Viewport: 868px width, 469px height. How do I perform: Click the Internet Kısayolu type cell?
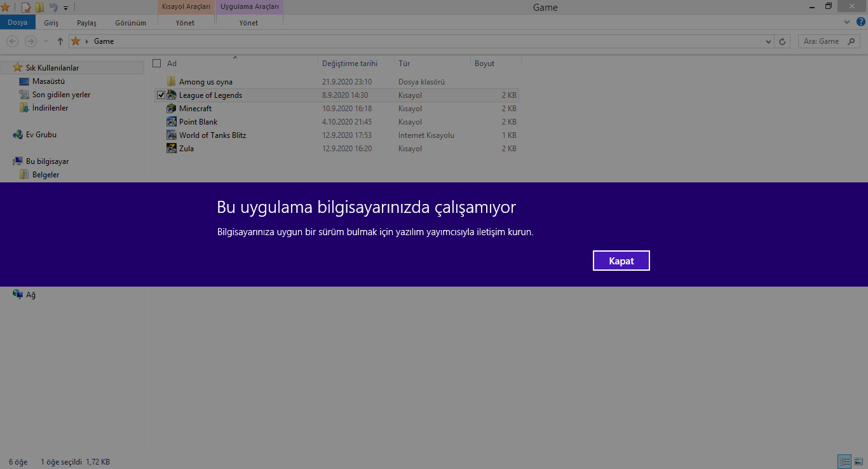[x=426, y=135]
